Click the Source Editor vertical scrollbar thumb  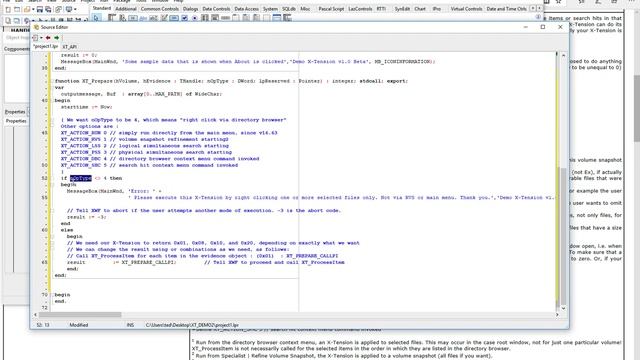[563, 236]
